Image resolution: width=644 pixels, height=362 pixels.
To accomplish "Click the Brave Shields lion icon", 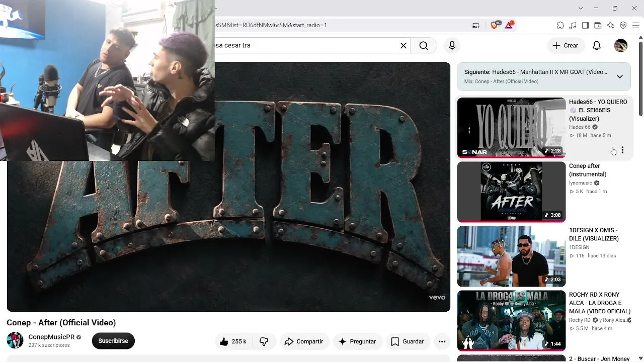I will 494,25.
